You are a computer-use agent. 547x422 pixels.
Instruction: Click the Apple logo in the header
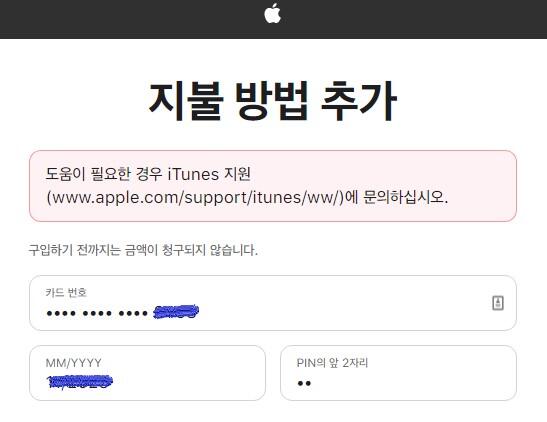[x=272, y=14]
